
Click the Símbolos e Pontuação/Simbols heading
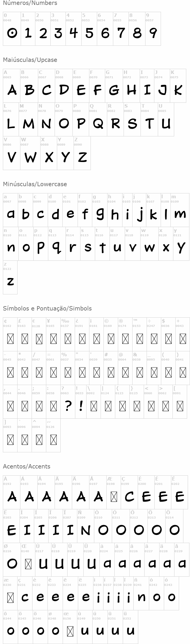[x=47, y=308]
